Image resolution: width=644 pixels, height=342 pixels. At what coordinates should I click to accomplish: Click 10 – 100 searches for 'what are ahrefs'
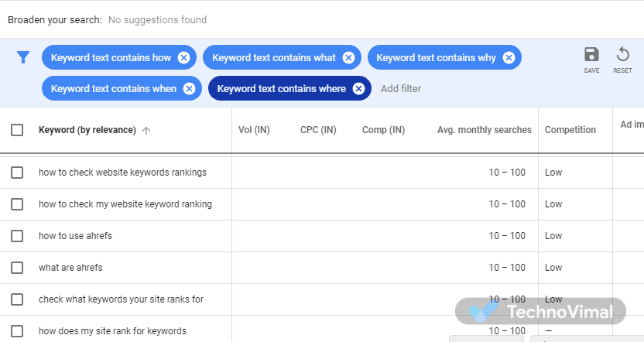[x=507, y=268]
